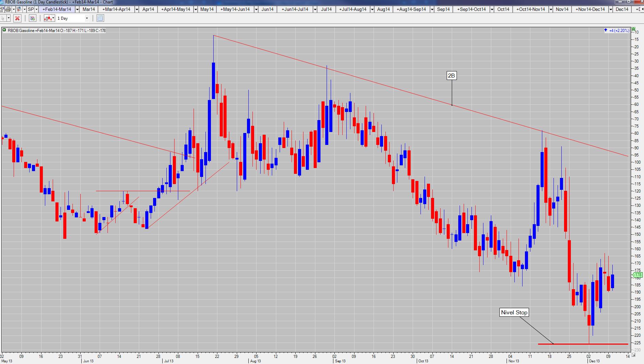Viewport: 644px width, 364px height.
Task: Expand dropdown next to +Apr14-May14 tab
Action: click(x=196, y=9)
